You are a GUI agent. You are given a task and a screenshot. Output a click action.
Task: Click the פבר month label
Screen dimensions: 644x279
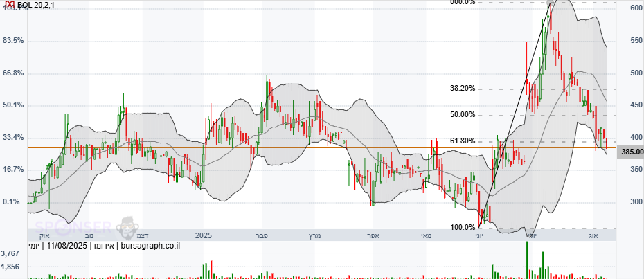263,236
